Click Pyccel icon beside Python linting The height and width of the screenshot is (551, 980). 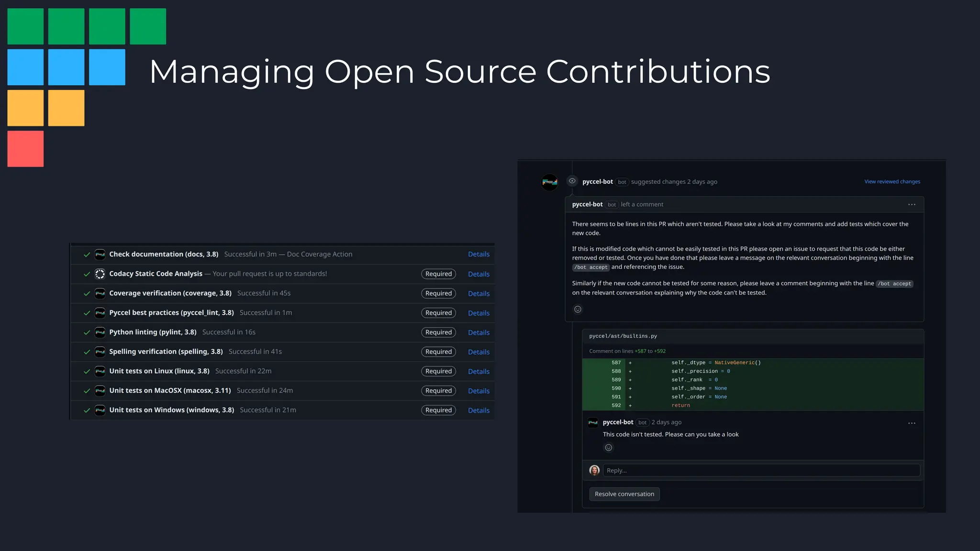100,332
